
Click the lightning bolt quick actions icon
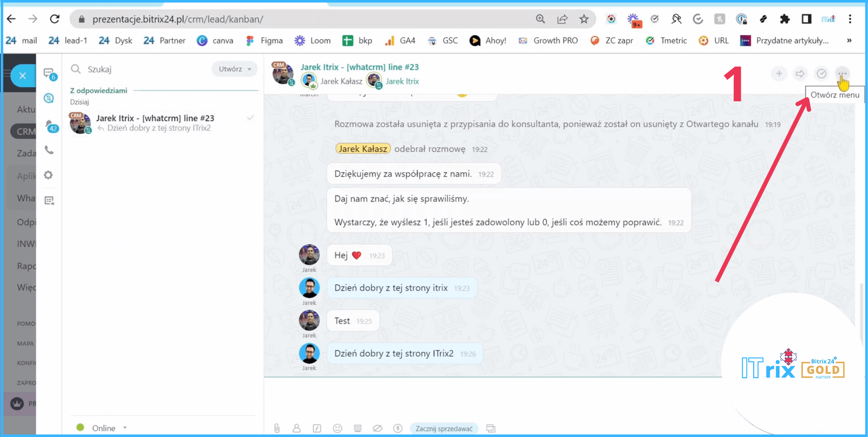point(398,429)
